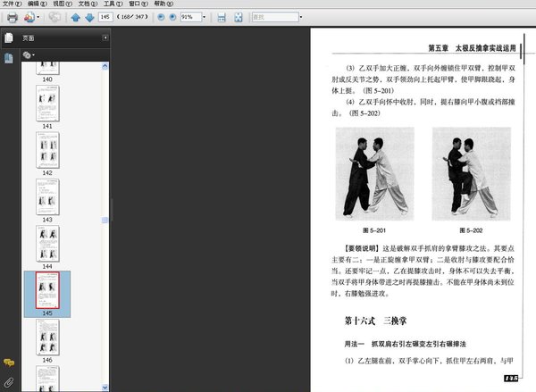Viewport: 536px width, 392px height.
Task: Open the 视图 (View) menu
Action: [x=63, y=4]
